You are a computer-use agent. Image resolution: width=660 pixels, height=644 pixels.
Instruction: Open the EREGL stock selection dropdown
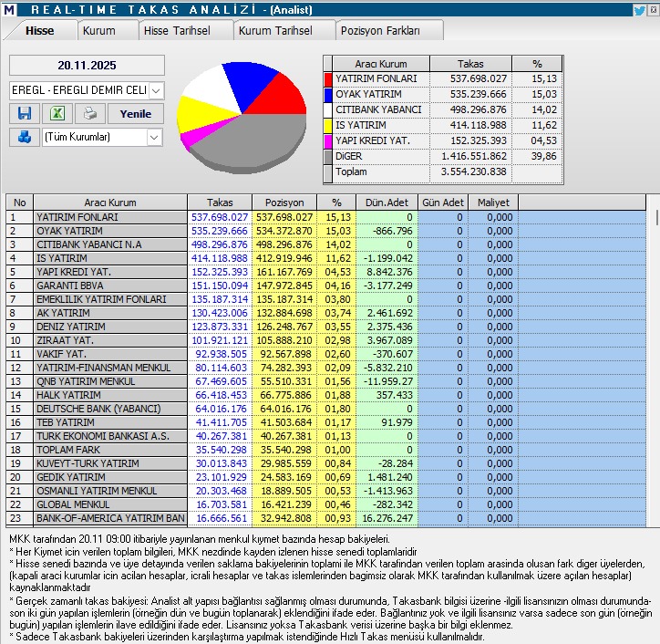155,90
